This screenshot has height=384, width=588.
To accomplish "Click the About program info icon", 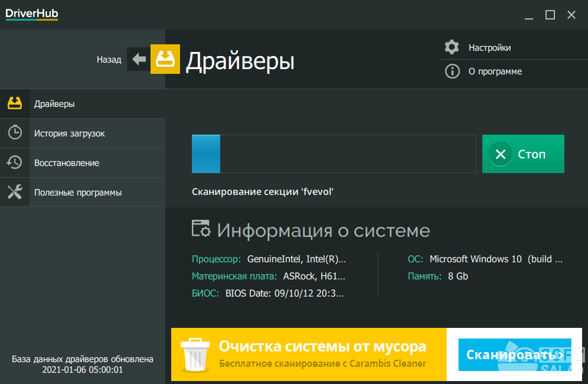I will tap(452, 71).
